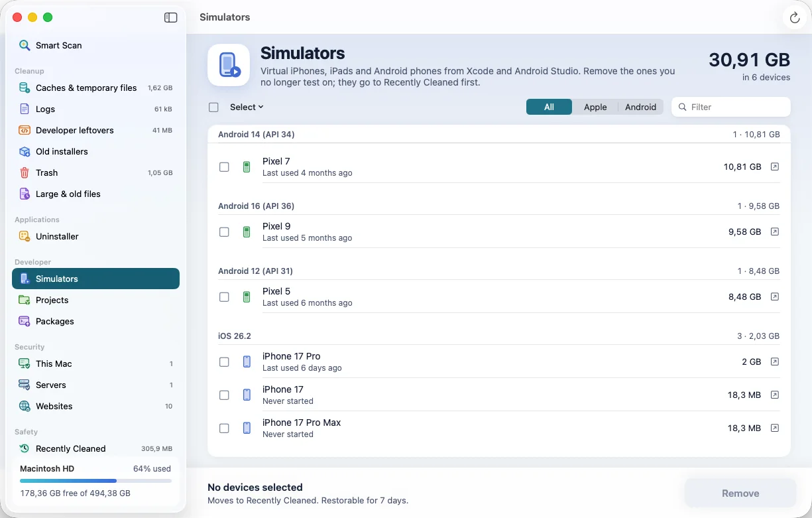Click reveal arrow beside Pixel 5 size
This screenshot has width=812, height=518.
[x=774, y=296]
